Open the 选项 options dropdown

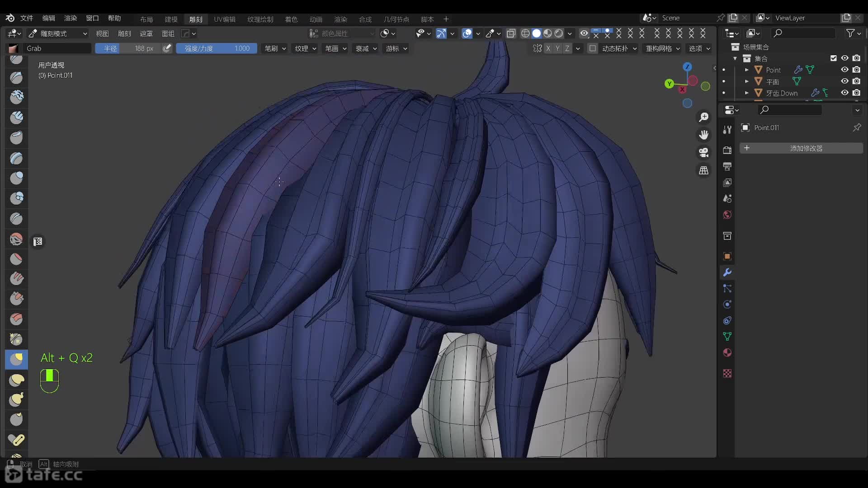(699, 48)
